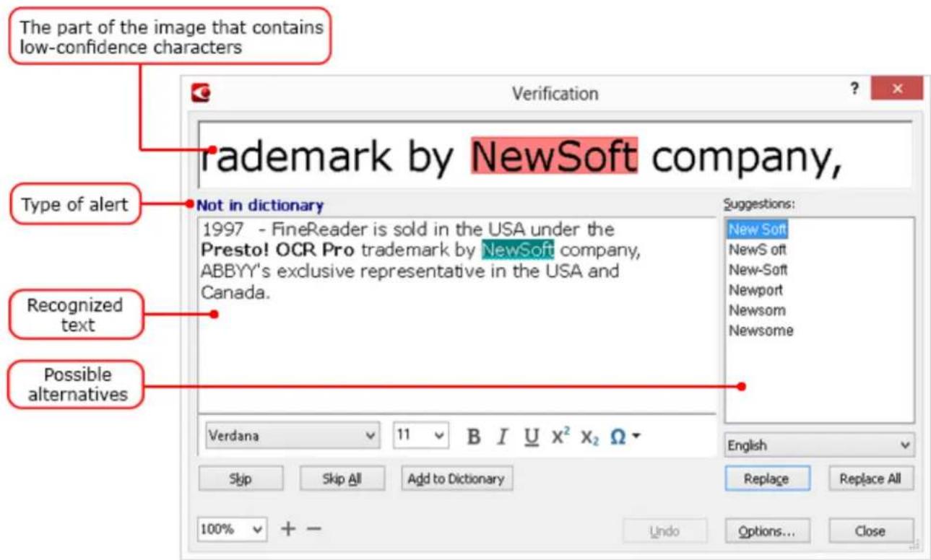Select suggestion 'New-Soft'

[x=758, y=270]
